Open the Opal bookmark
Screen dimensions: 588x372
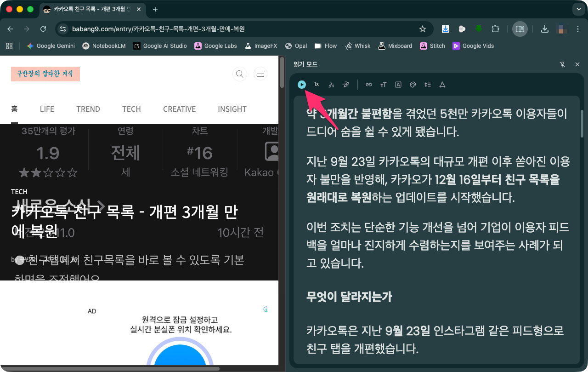296,46
